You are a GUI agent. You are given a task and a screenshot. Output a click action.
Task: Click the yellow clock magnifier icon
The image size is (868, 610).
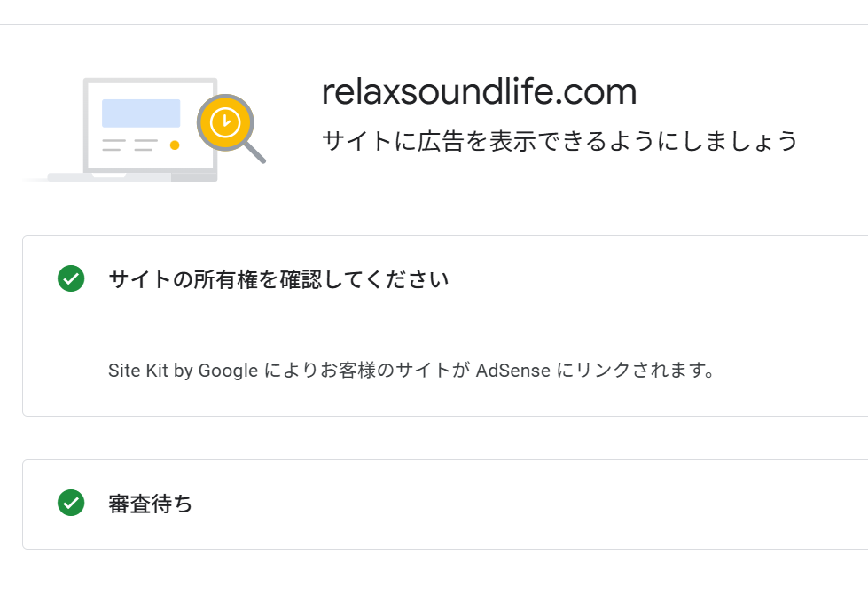[225, 122]
